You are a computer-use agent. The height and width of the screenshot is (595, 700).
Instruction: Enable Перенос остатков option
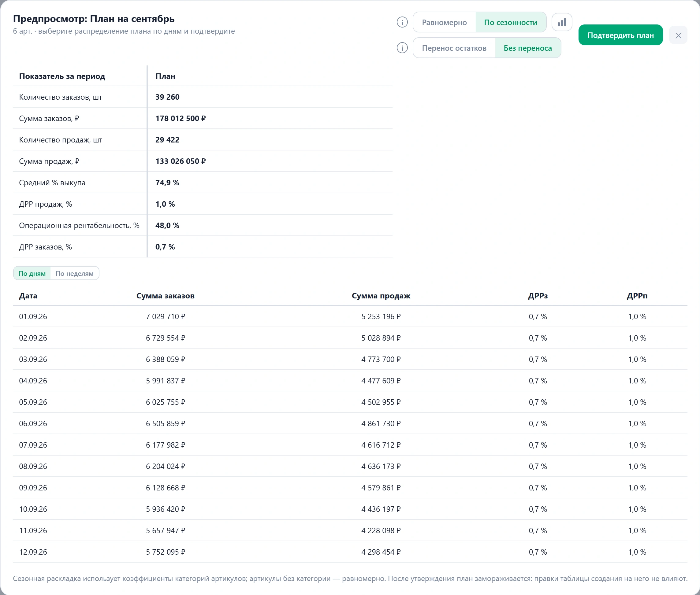[454, 48]
